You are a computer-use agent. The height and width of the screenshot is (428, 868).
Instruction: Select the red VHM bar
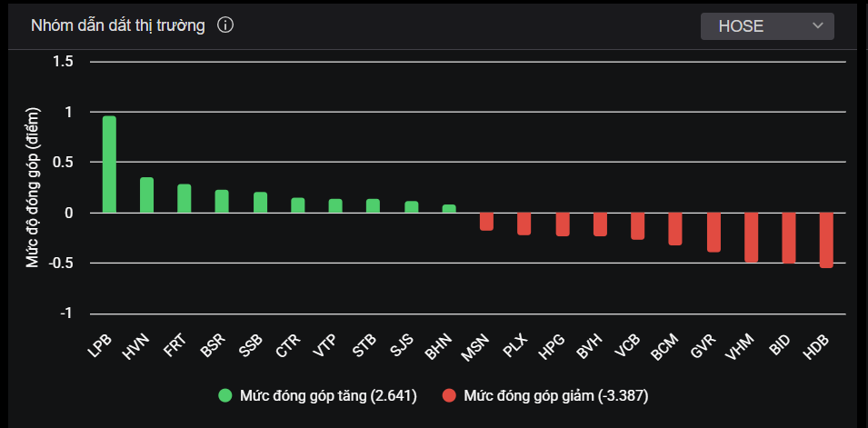click(x=751, y=237)
